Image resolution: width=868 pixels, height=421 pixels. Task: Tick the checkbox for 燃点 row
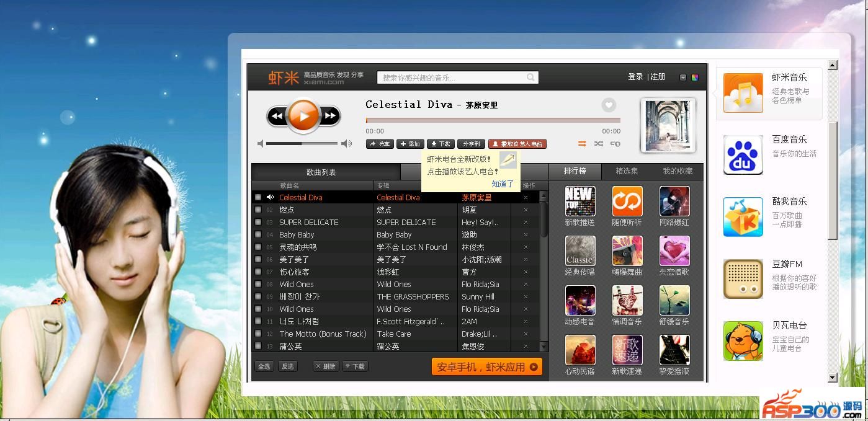258,210
